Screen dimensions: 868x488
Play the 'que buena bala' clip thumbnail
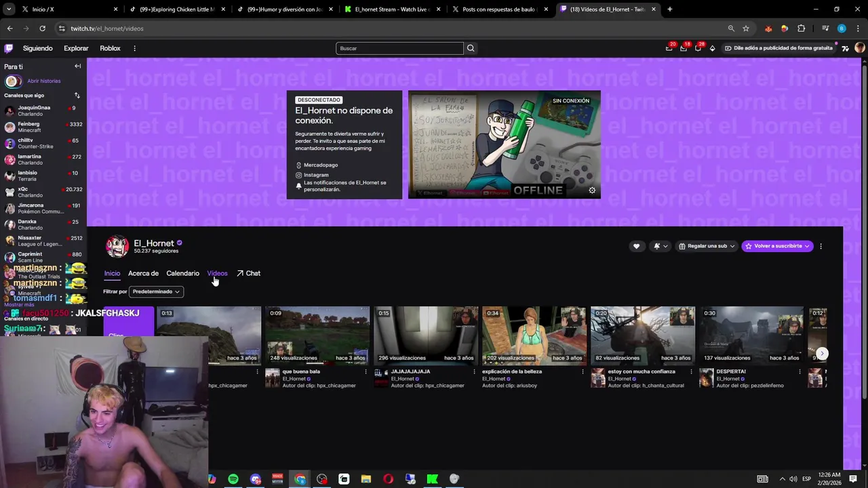(317, 335)
